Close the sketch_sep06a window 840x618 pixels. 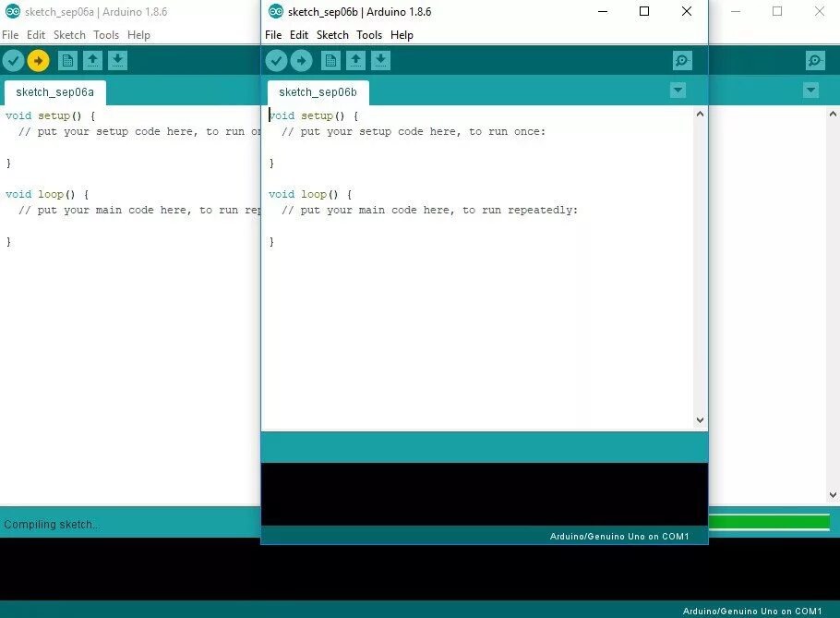(820, 11)
